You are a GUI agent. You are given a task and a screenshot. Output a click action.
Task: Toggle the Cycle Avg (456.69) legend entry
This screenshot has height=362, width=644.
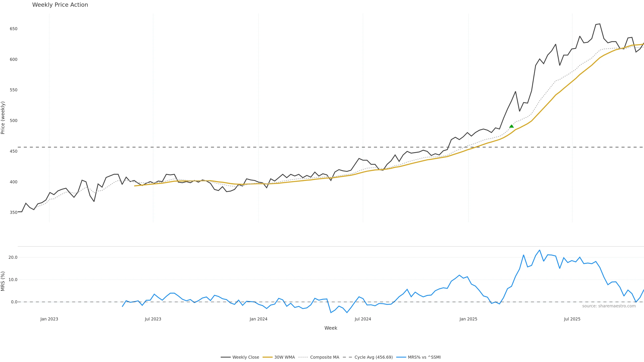[x=373, y=357]
